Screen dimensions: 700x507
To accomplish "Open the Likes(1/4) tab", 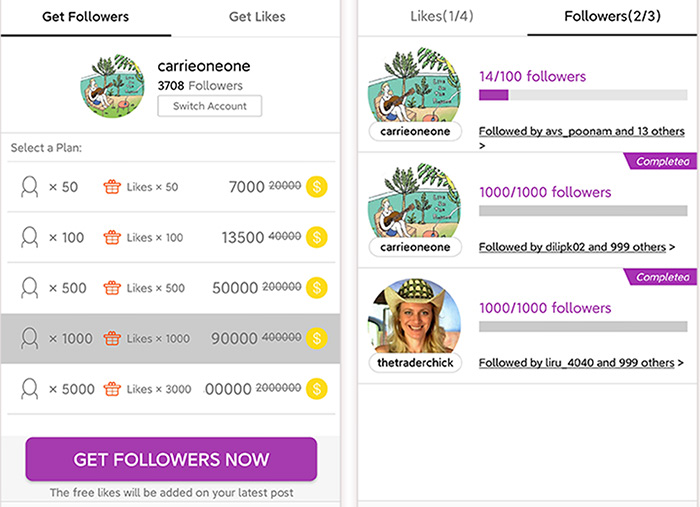I will click(442, 17).
